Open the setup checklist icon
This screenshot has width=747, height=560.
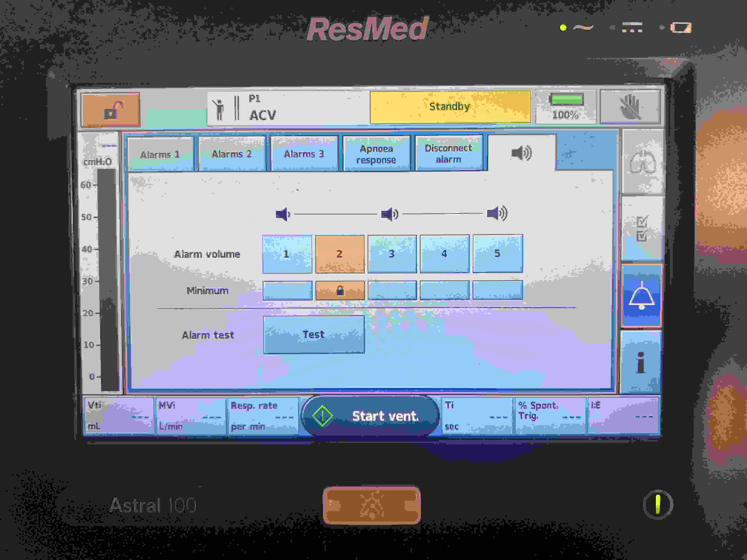click(x=642, y=229)
